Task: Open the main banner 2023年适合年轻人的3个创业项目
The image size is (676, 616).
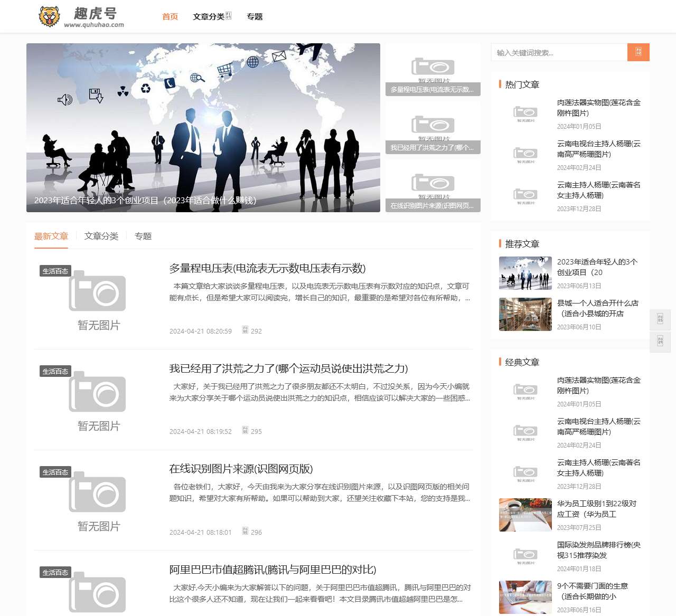Action: (x=203, y=128)
